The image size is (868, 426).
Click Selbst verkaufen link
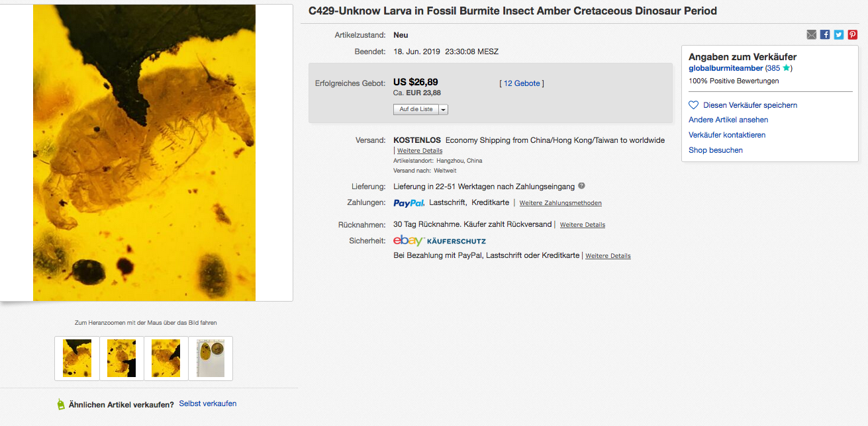[207, 404]
